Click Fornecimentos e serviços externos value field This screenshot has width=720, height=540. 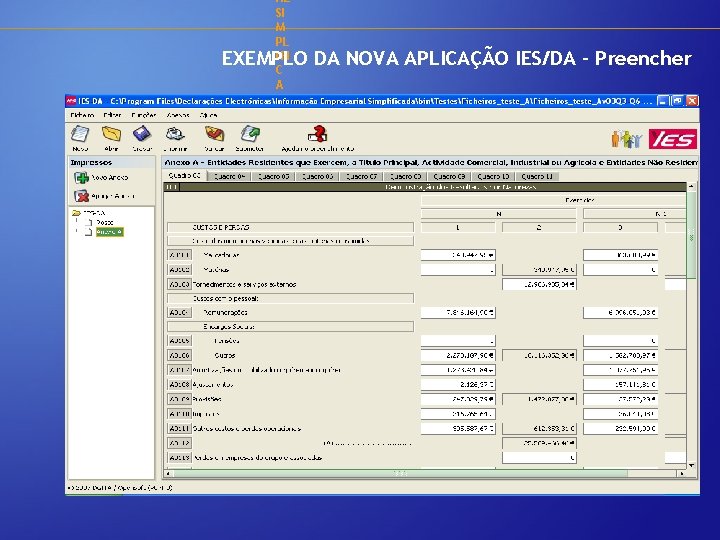point(539,284)
